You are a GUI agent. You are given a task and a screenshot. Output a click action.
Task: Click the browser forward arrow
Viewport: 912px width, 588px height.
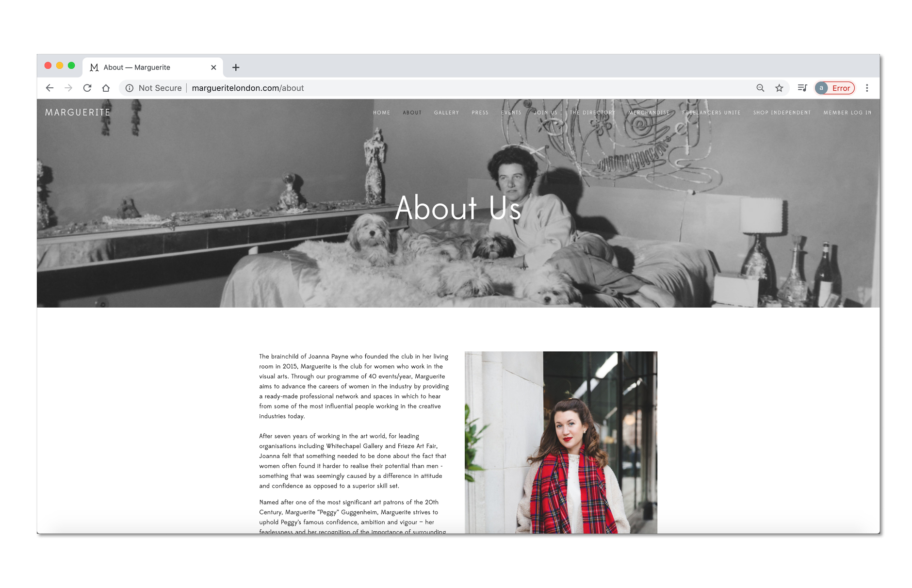point(68,88)
